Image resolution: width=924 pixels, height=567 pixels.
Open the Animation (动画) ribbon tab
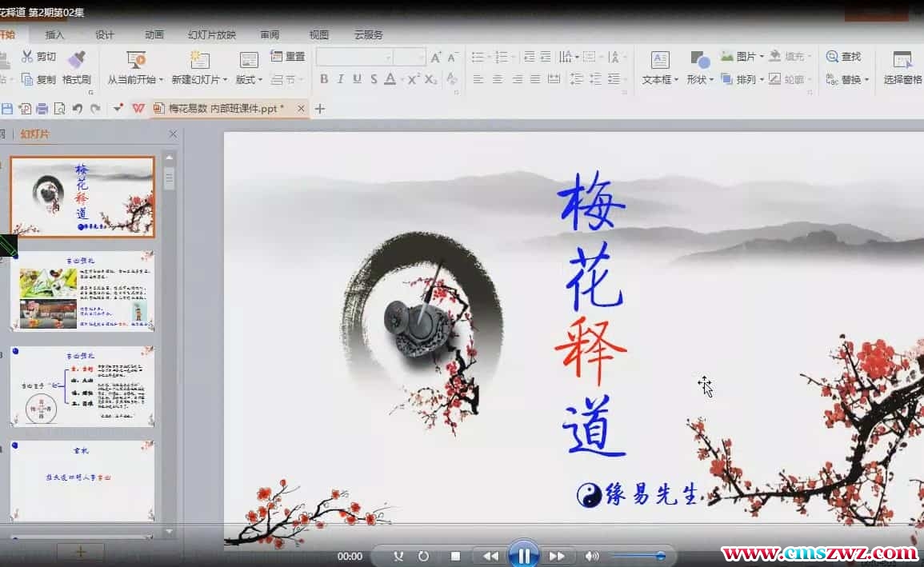click(x=154, y=34)
